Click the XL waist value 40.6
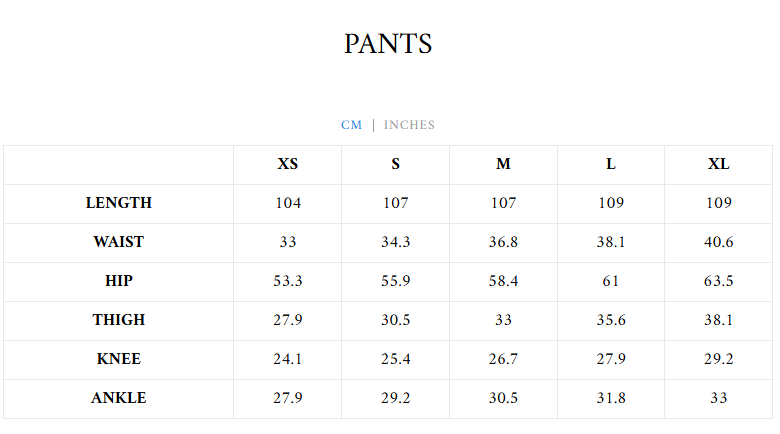Viewport: 780px width, 434px height. click(718, 242)
